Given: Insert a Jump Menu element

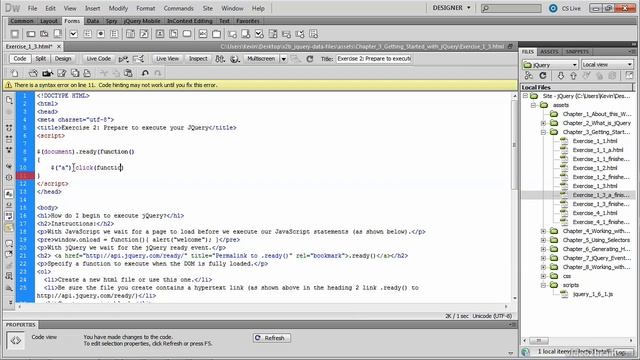Looking at the screenshot, I should pos(144,34).
